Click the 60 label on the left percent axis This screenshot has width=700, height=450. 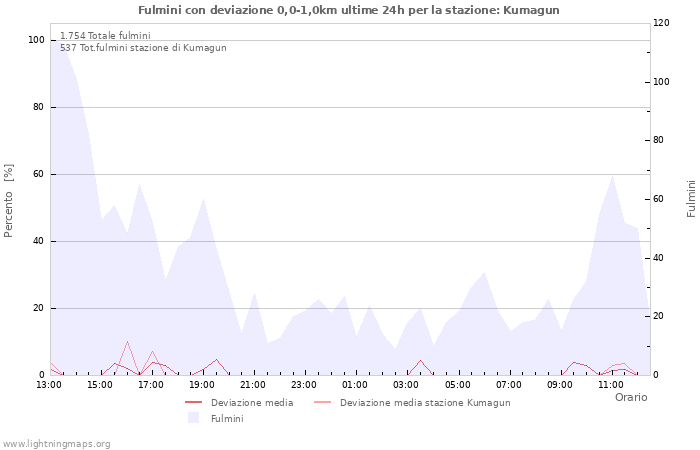pos(38,174)
